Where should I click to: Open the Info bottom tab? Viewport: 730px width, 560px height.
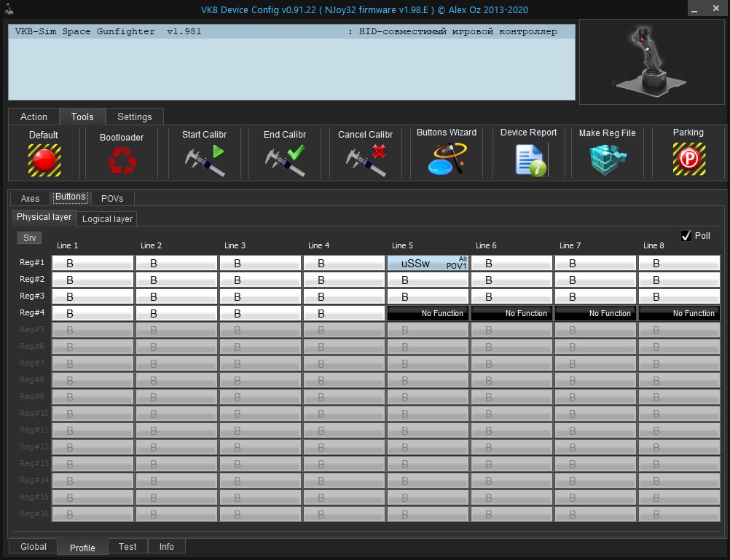[x=167, y=546]
